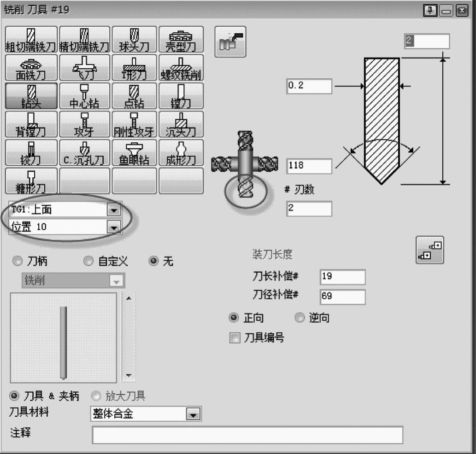Click the expand parameters button on right
The width and height of the screenshot is (476, 454).
(x=429, y=250)
